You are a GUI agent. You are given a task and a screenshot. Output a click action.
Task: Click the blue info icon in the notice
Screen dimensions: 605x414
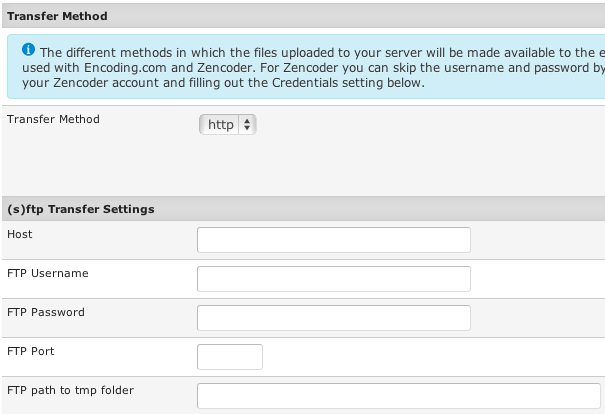coord(27,50)
